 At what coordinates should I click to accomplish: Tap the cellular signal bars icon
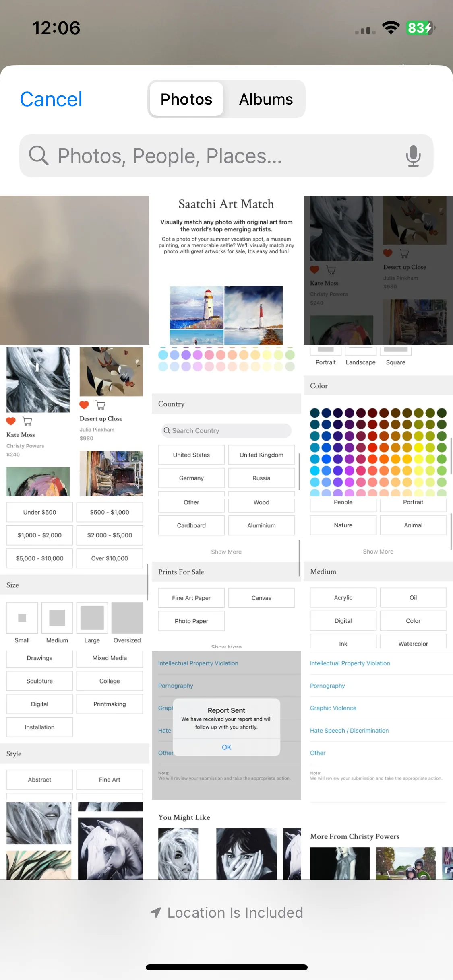(x=365, y=30)
